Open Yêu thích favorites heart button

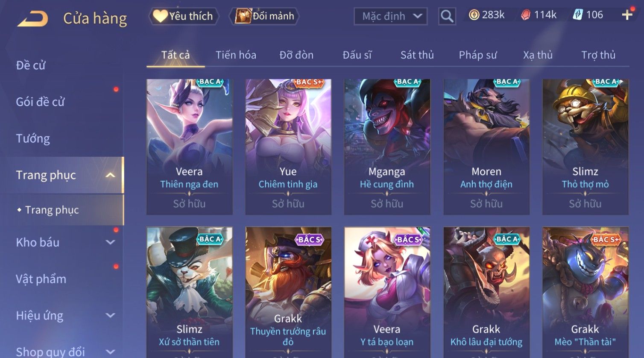click(184, 16)
